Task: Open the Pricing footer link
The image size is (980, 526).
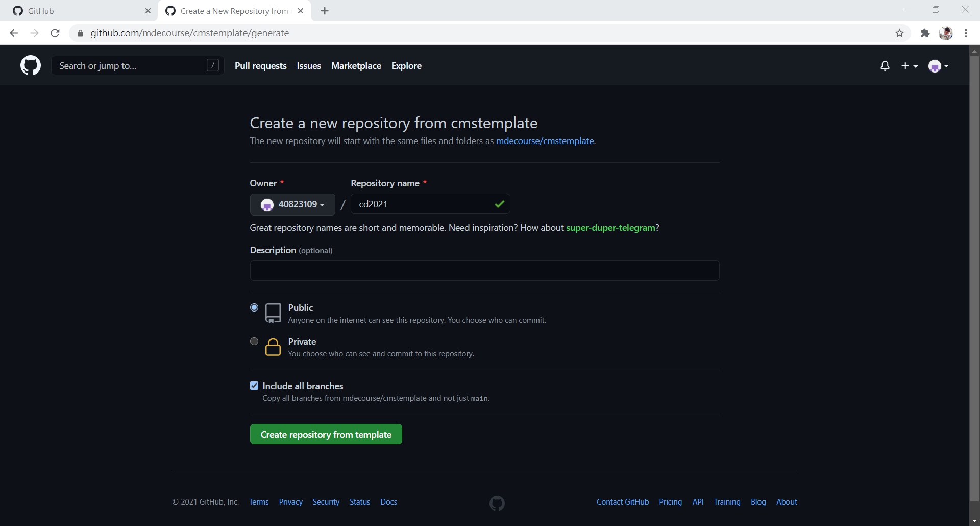Action: pyautogui.click(x=670, y=502)
